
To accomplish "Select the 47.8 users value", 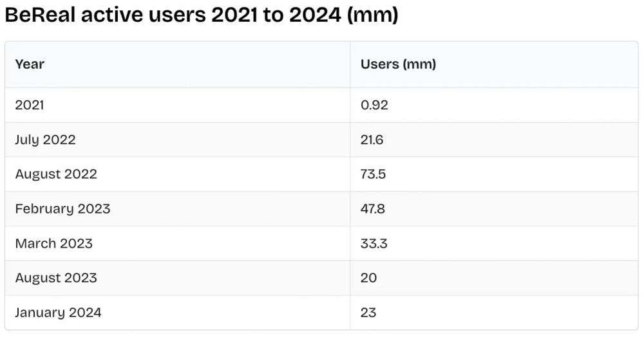I will coord(373,209).
